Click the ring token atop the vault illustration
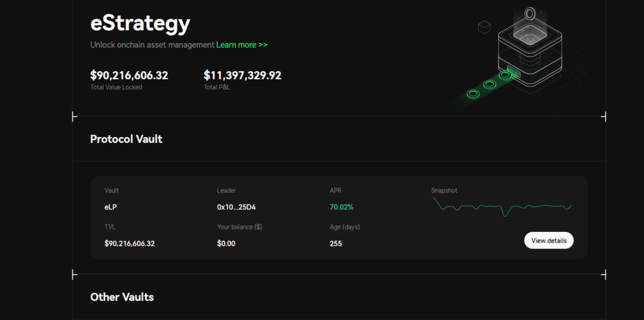The height and width of the screenshot is (320, 644). tap(530, 14)
